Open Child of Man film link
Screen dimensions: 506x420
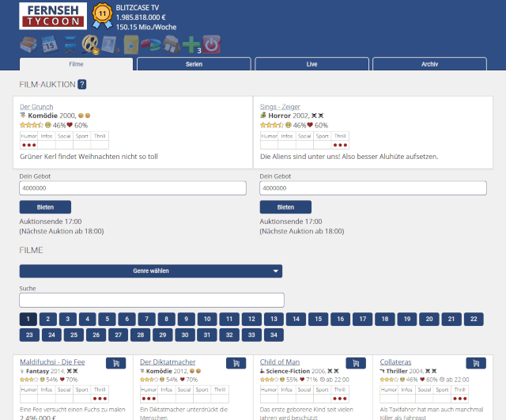[x=280, y=362]
